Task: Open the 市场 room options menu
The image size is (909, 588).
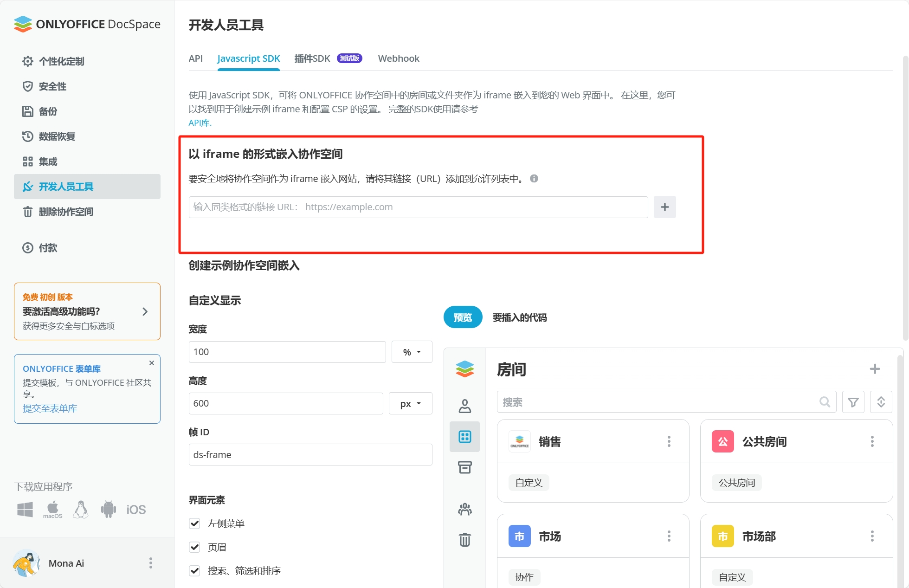Action: coord(669,536)
